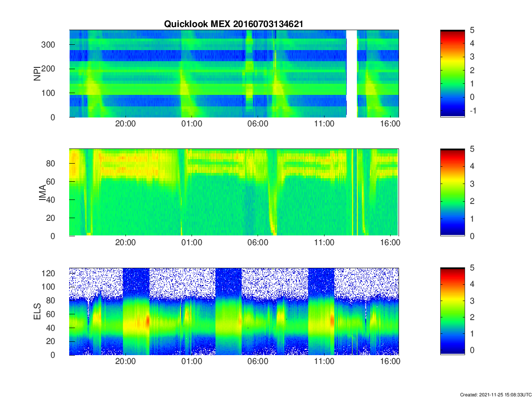Click the 06:00 tick under ELS panel
This screenshot has width=532, height=399.
pyautogui.click(x=258, y=362)
